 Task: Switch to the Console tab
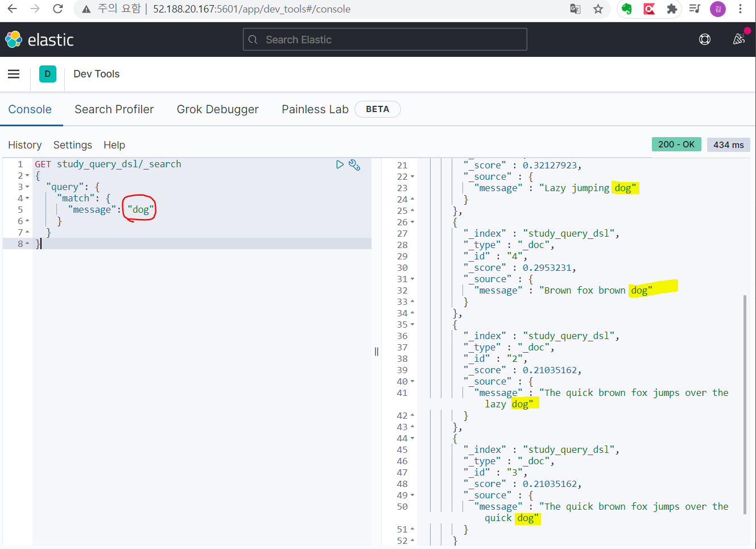30,109
